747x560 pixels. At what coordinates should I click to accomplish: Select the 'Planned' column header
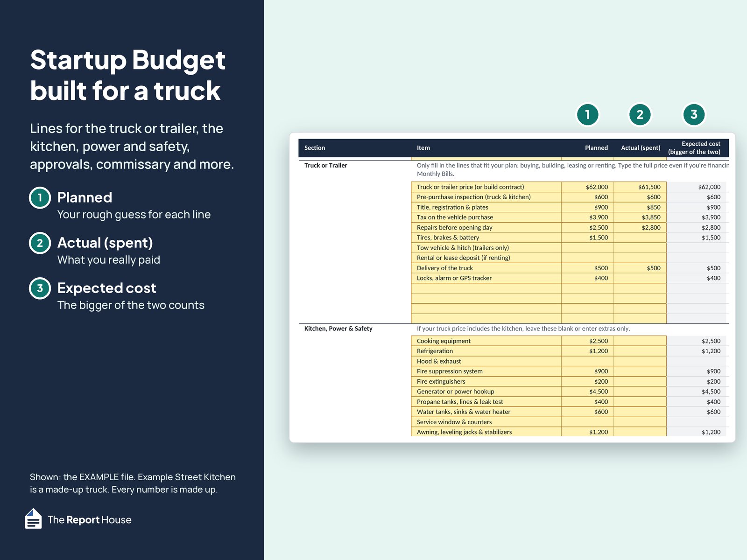[596, 148]
